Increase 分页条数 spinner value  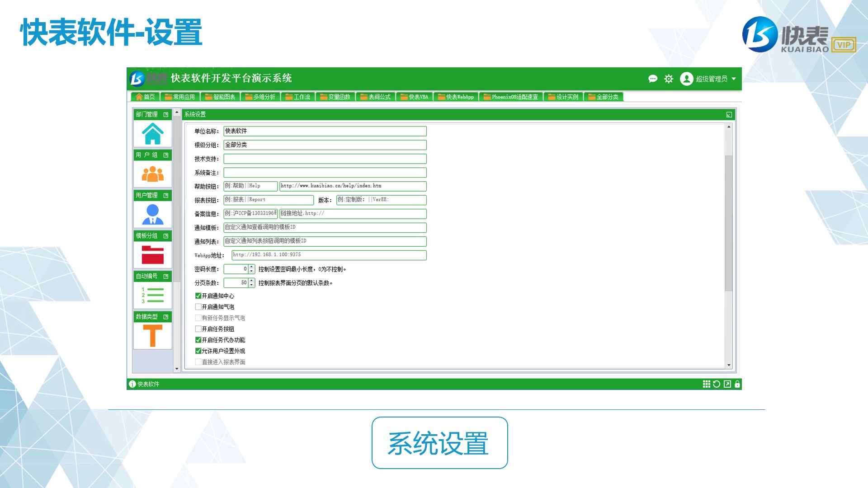252,281
